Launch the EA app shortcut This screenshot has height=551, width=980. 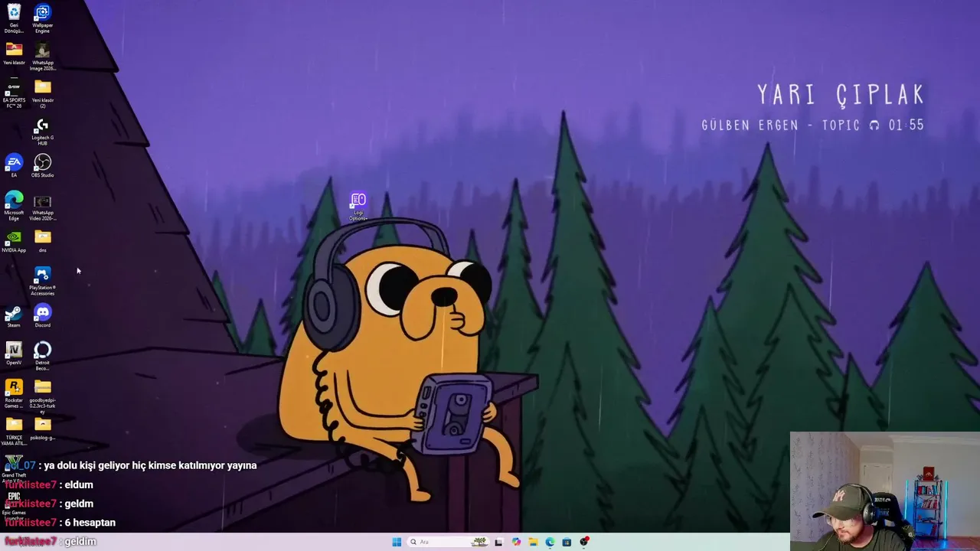coord(14,165)
